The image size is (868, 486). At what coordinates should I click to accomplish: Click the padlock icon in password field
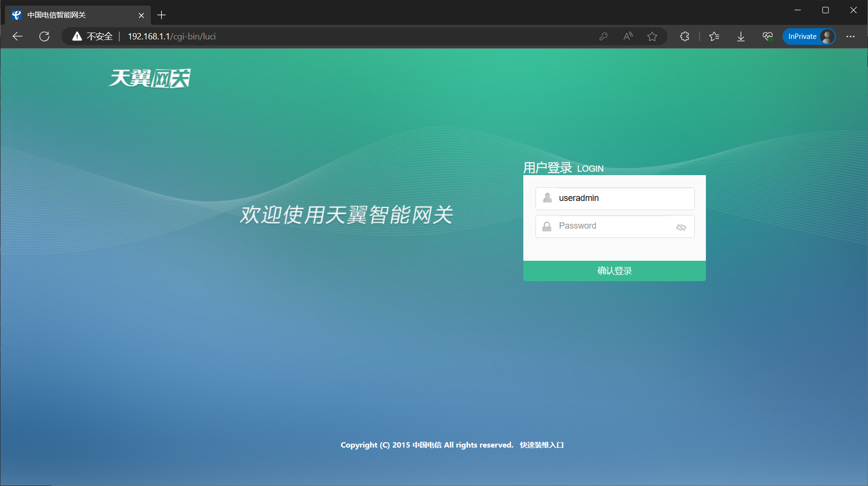[547, 226]
